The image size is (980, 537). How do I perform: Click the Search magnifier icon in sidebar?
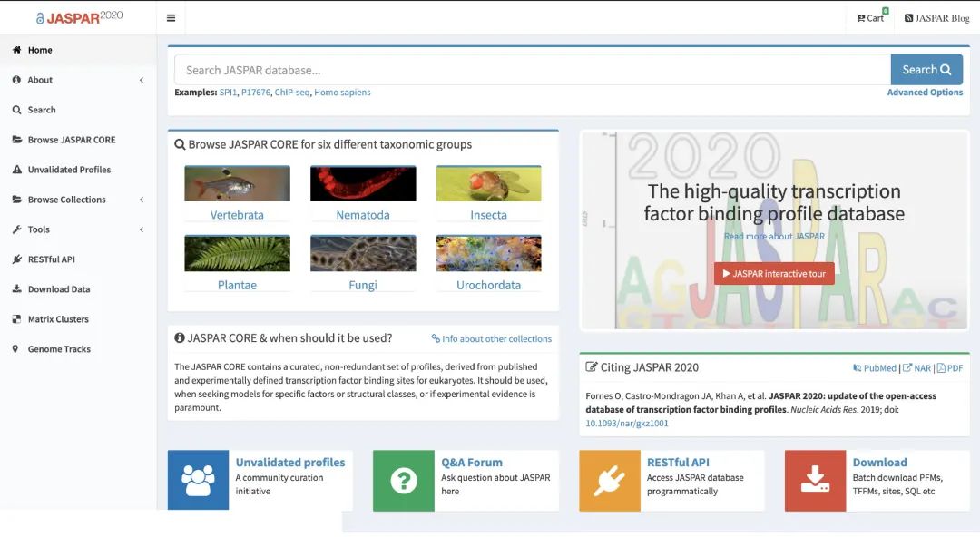pos(17,110)
